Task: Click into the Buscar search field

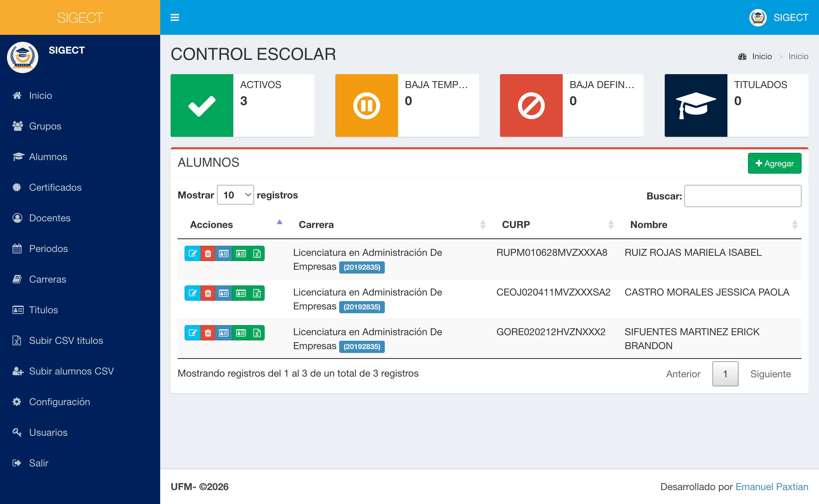Action: 742,196
